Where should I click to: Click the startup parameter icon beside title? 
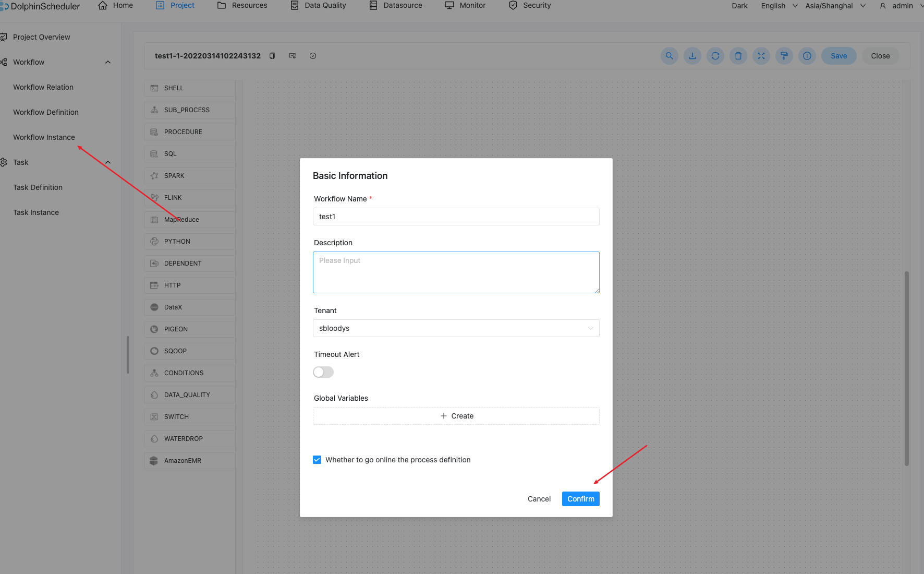313,56
